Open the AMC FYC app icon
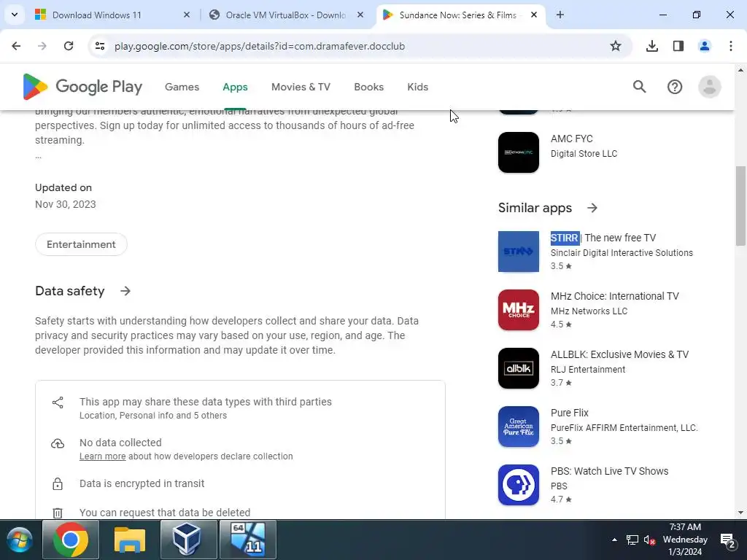The image size is (747, 560). (519, 152)
